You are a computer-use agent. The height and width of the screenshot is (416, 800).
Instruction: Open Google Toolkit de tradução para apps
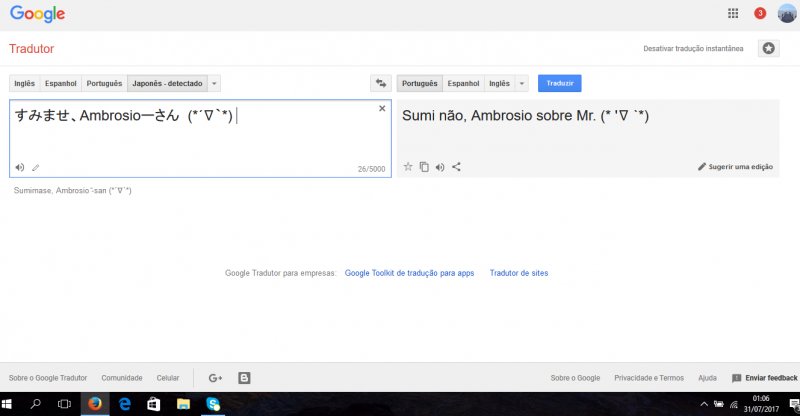coord(409,273)
